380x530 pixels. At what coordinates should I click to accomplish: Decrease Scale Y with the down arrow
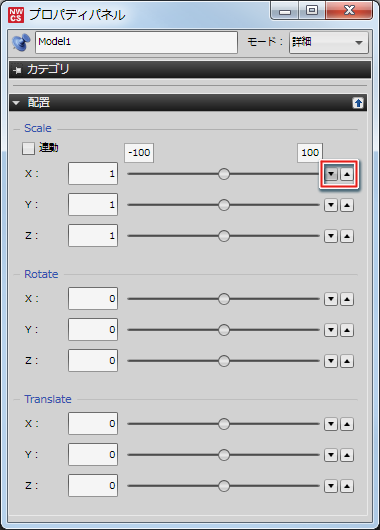331,205
